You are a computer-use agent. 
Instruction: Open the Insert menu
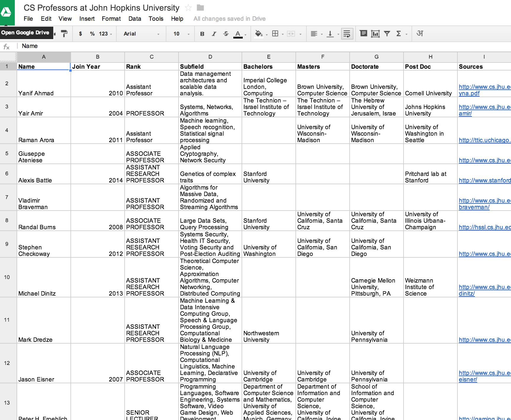pos(87,19)
